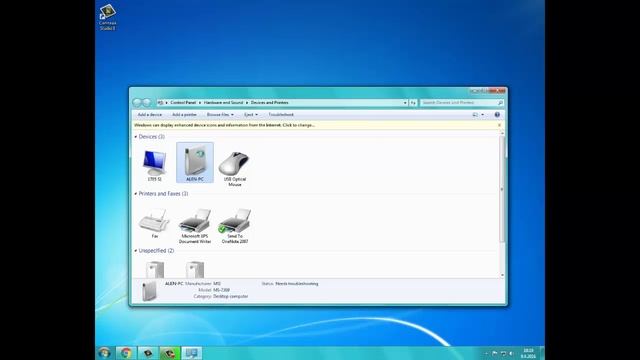Open the Help question mark icon
Viewport: 640px width, 360px height.
[x=497, y=115]
